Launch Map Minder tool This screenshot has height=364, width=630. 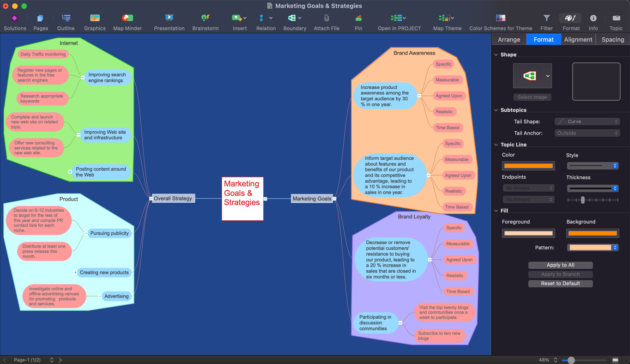[x=127, y=18]
